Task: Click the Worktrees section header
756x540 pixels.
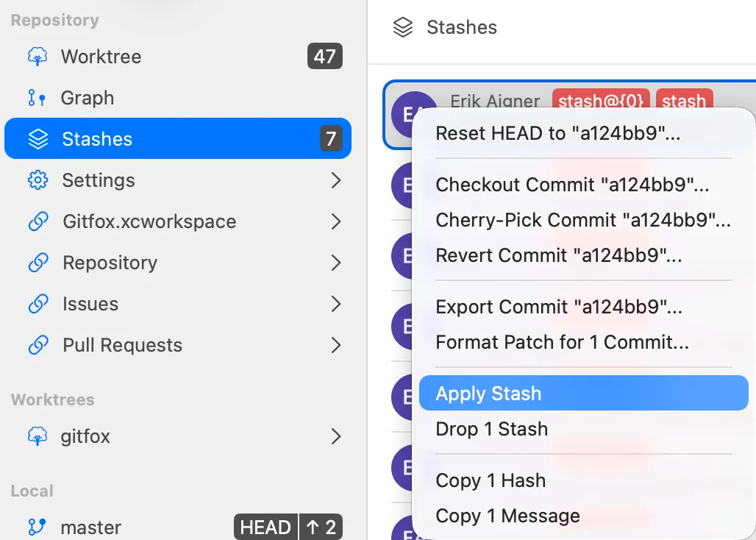Action: pyautogui.click(x=53, y=399)
